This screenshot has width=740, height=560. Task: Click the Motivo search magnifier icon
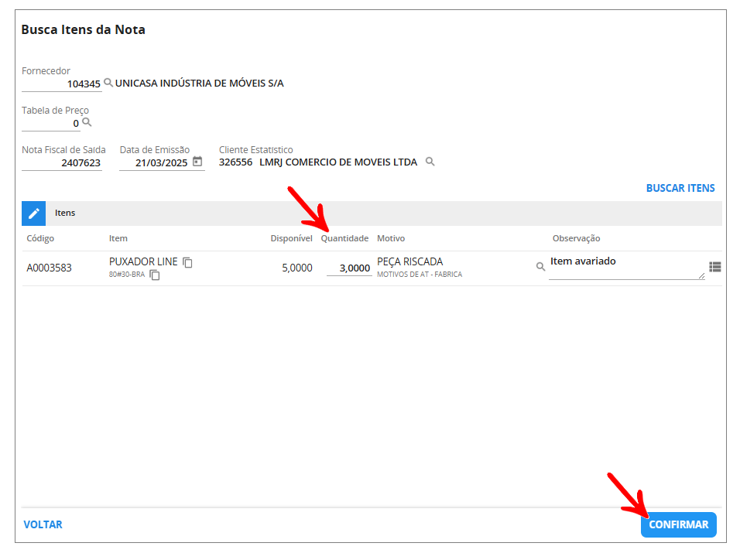540,267
